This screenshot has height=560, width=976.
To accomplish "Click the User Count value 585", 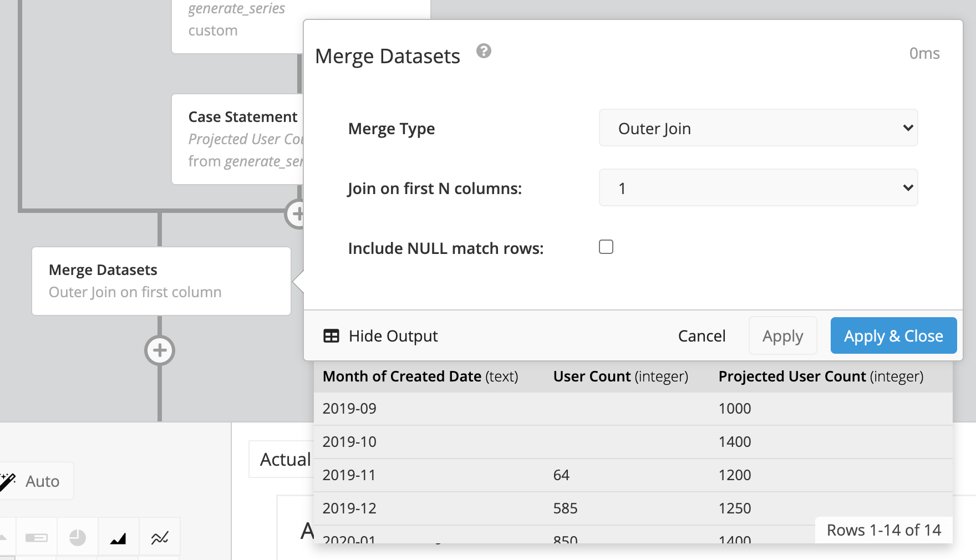I will [x=565, y=508].
